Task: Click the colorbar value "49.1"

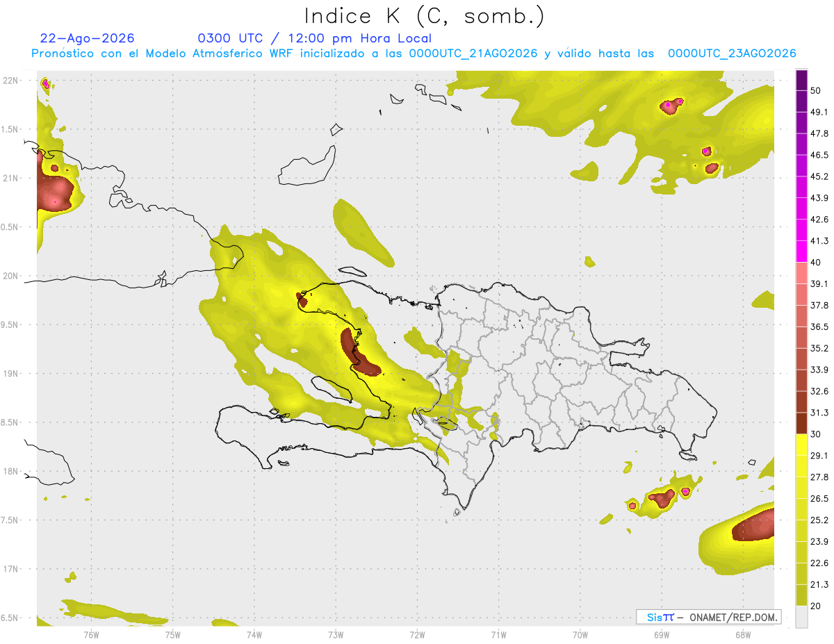Action: (819, 112)
